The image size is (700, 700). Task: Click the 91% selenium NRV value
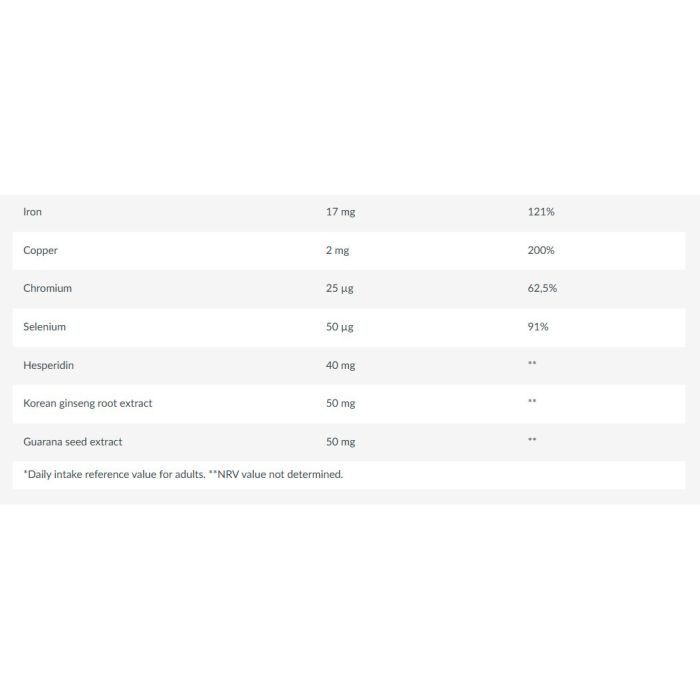point(538,327)
